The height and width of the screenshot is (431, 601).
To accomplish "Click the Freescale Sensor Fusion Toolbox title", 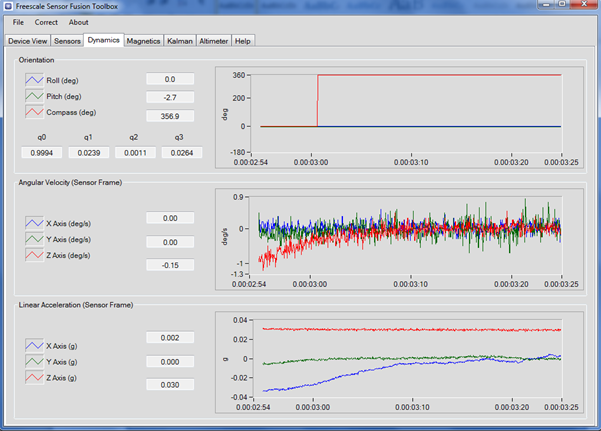I will (67, 6).
